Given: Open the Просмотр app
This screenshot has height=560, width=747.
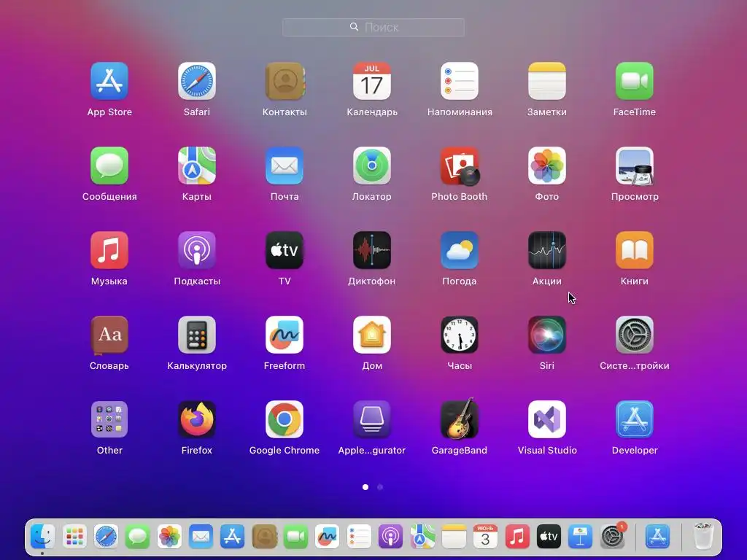Looking at the screenshot, I should click(x=634, y=166).
